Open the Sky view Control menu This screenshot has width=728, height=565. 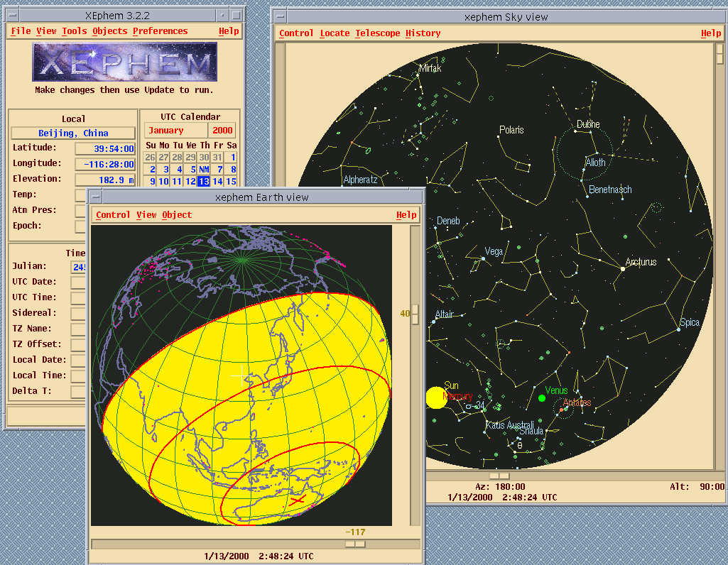point(296,33)
